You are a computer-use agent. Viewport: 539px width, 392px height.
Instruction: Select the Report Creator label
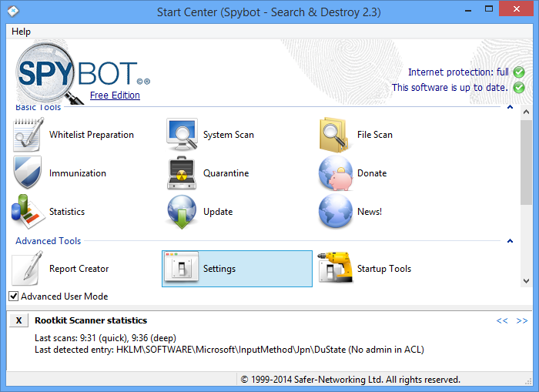(79, 269)
